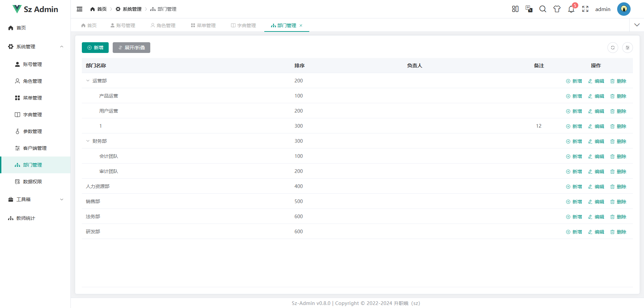Open 角色管理 in the sidebar
This screenshot has width=644, height=308.
(x=35, y=81)
